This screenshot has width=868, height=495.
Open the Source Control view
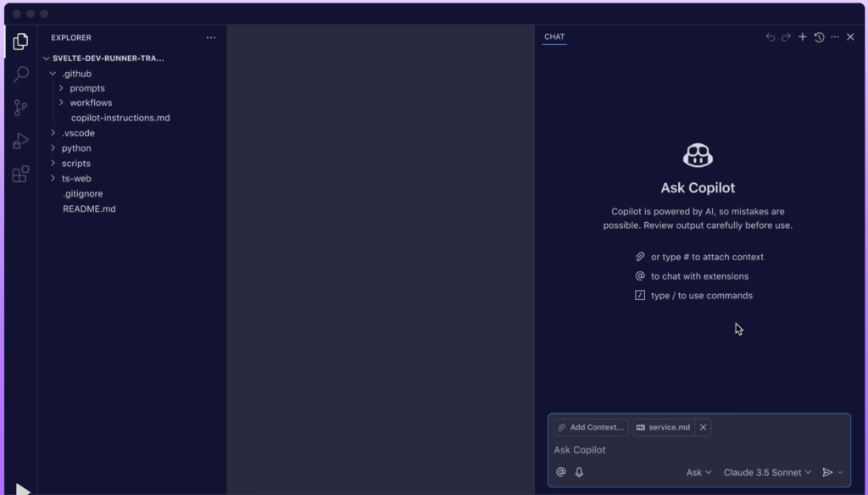click(20, 108)
